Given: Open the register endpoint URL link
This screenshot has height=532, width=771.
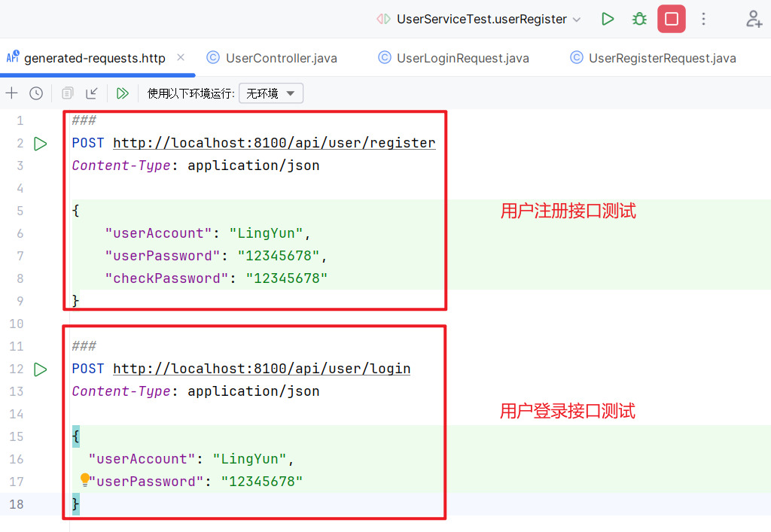Looking at the screenshot, I should click(274, 143).
